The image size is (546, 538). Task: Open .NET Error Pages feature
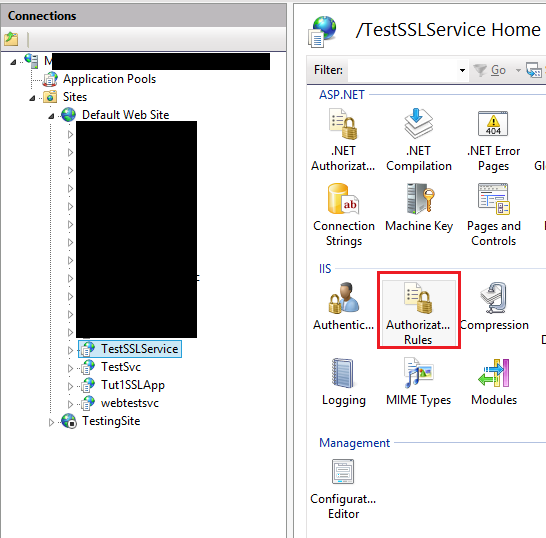point(493,139)
